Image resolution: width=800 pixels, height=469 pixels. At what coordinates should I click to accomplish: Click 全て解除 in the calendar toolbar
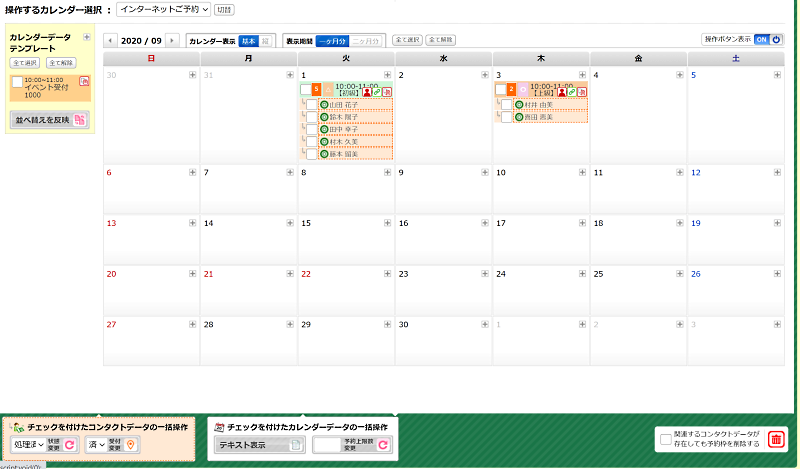coord(441,40)
